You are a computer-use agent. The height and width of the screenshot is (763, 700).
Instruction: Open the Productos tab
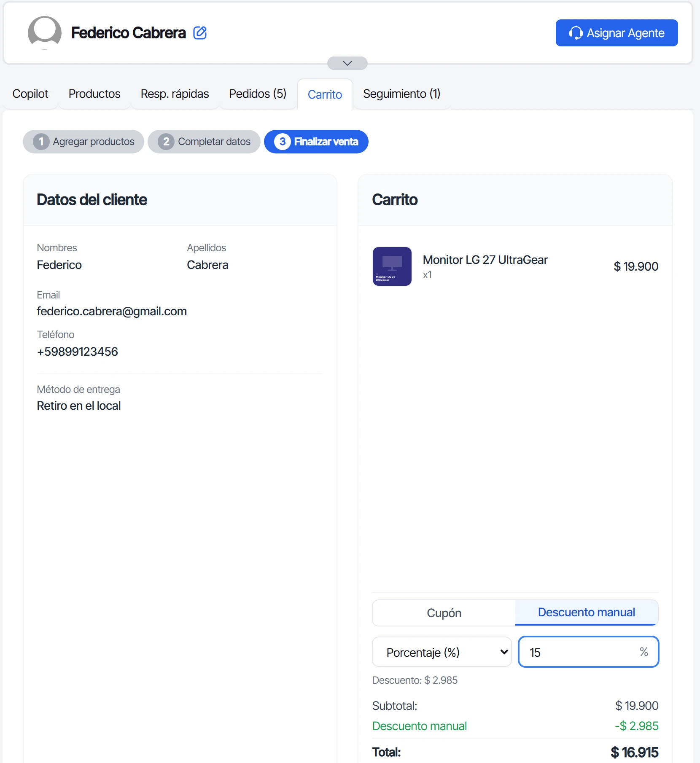click(x=94, y=94)
